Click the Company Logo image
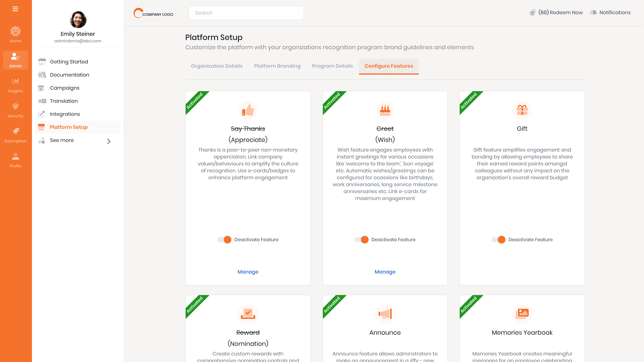644x362 pixels. pos(153,13)
